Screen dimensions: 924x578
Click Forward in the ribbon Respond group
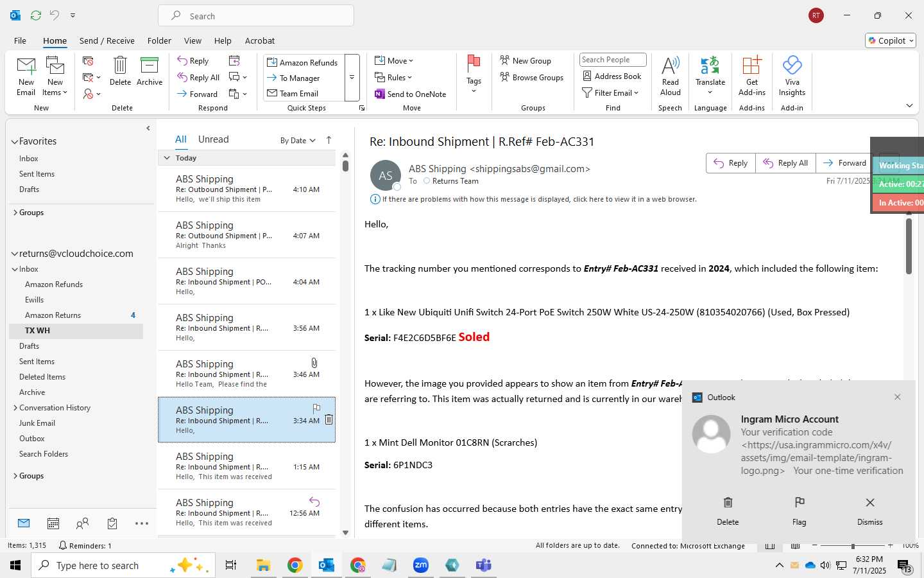click(x=198, y=94)
